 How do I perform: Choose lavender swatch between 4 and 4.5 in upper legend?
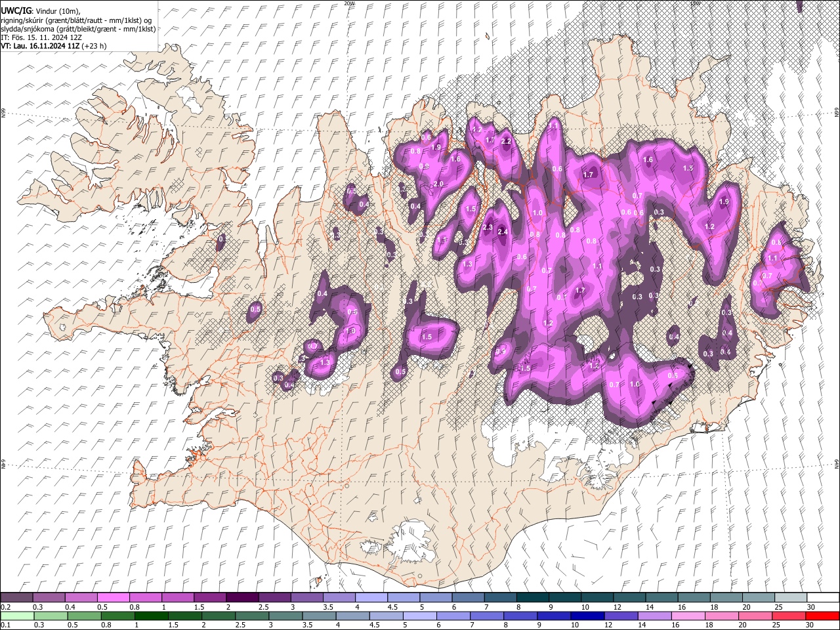371,597
